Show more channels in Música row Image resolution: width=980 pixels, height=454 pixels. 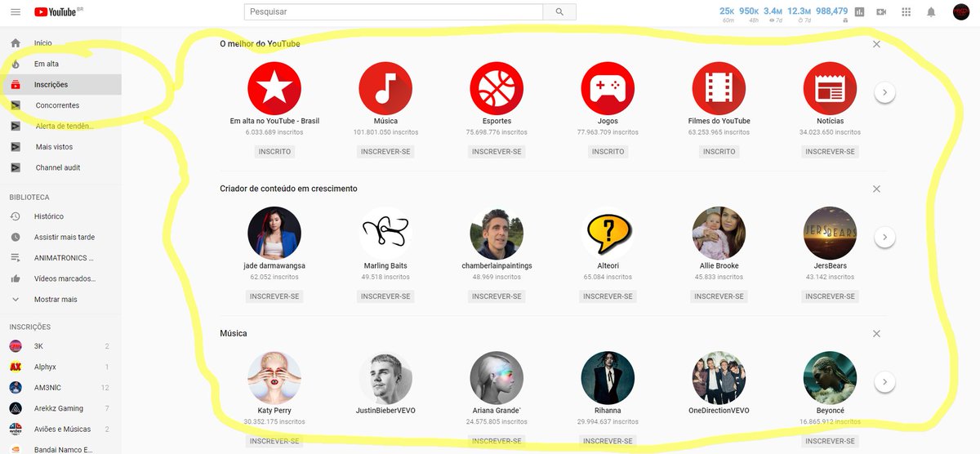click(885, 381)
